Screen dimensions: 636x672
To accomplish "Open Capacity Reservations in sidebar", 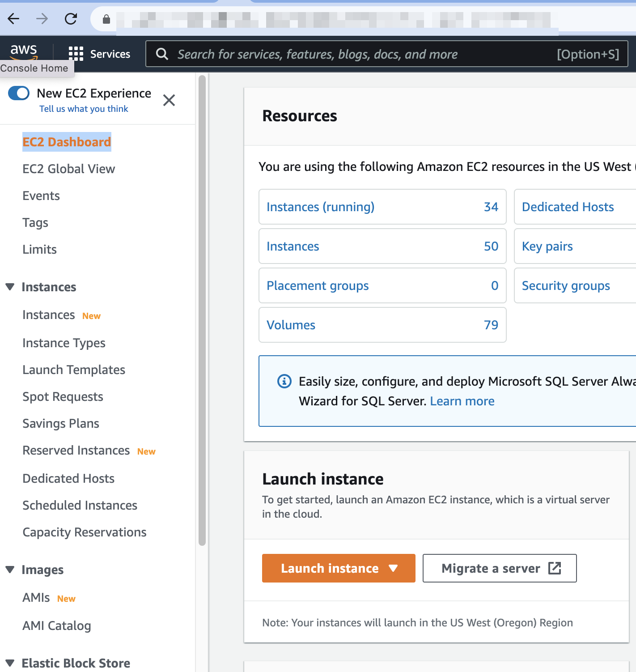I will pos(85,532).
